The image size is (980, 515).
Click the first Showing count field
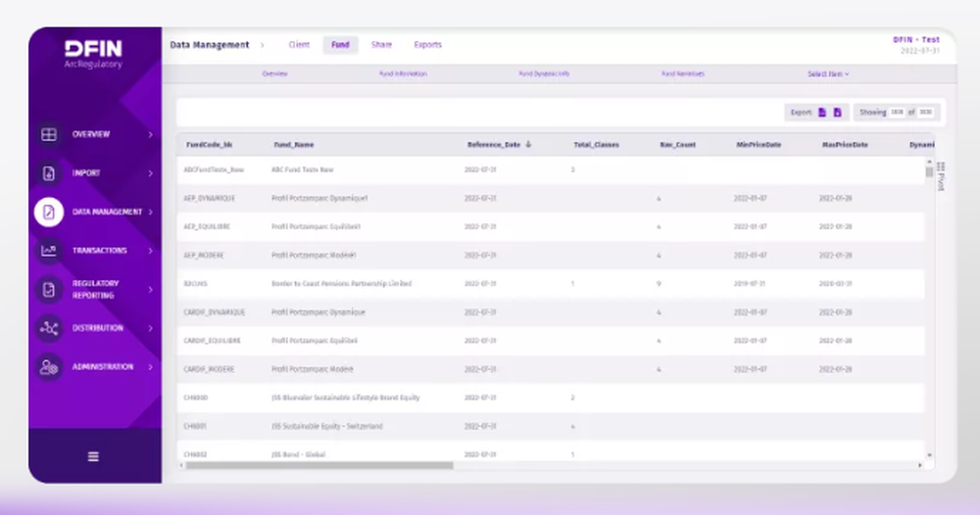(x=897, y=113)
